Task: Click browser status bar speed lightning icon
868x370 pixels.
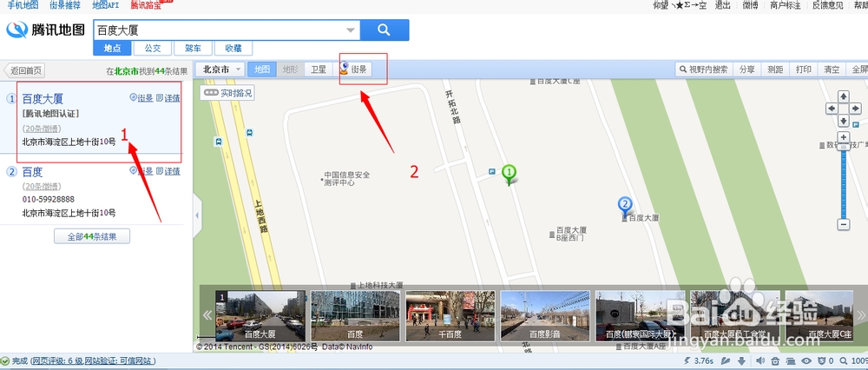Action: click(688, 361)
